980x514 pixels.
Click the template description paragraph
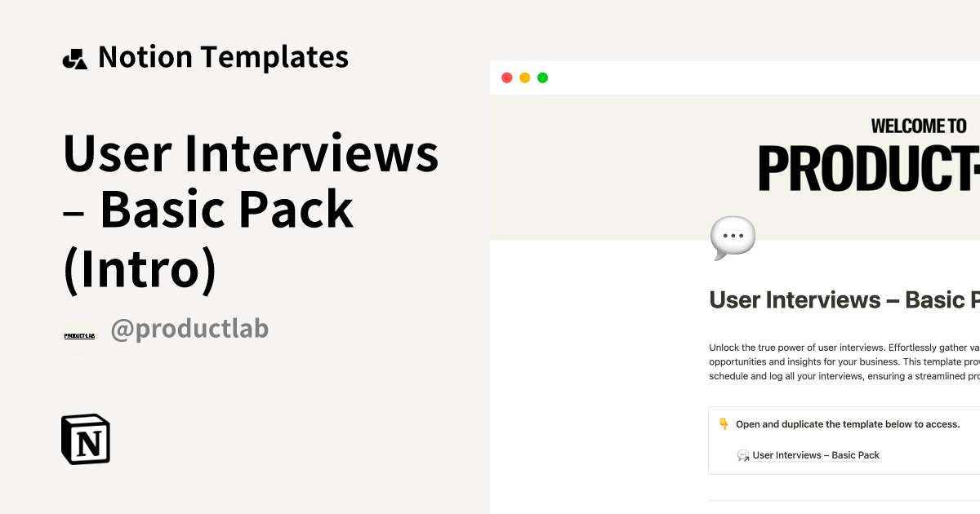pyautogui.click(x=841, y=361)
